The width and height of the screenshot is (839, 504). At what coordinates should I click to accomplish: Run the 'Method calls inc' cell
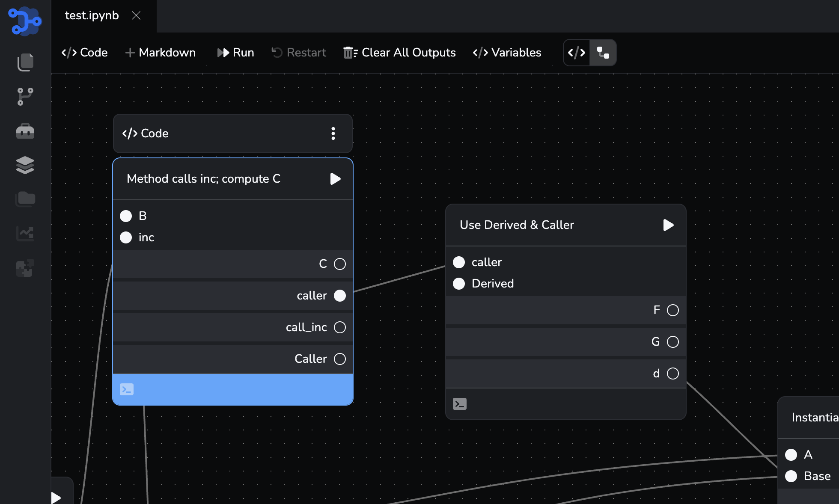click(x=335, y=179)
